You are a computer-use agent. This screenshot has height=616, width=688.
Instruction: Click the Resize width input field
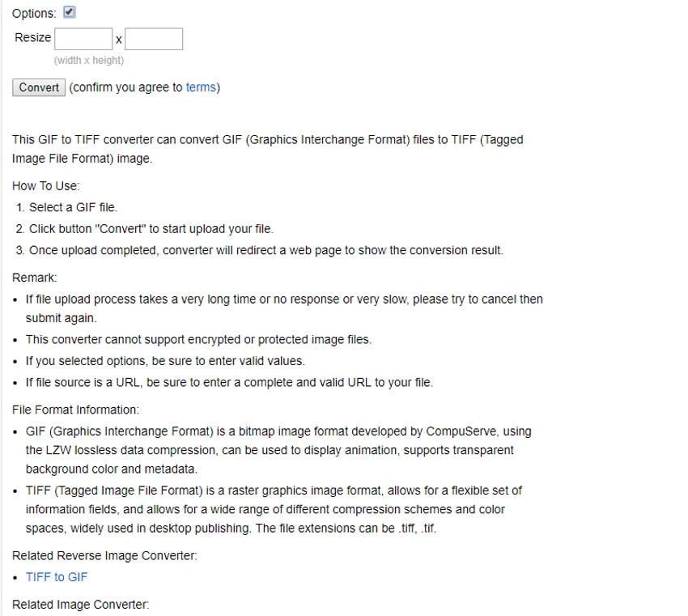83,39
